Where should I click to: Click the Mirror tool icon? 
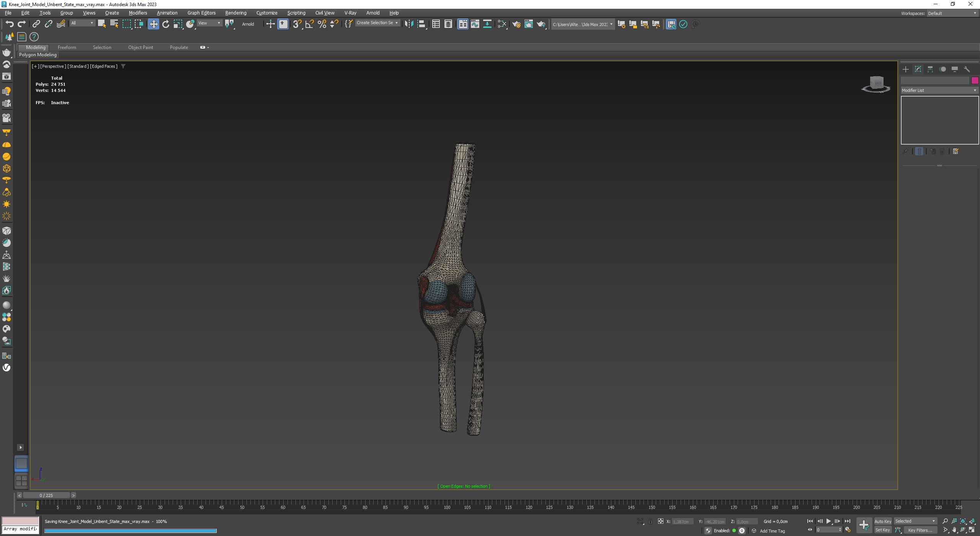(409, 24)
